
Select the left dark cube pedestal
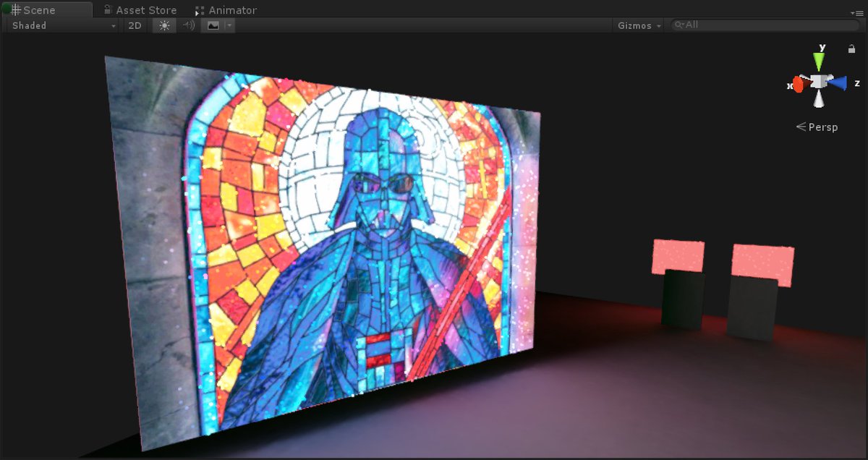683,299
